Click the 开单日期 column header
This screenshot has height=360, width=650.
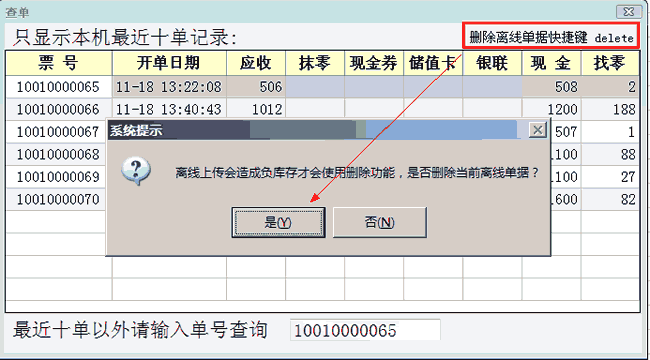[169, 63]
